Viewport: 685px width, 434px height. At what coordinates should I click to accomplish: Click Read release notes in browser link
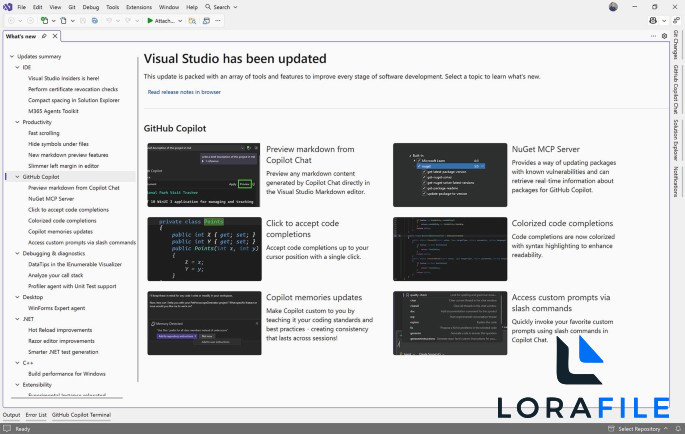184,92
